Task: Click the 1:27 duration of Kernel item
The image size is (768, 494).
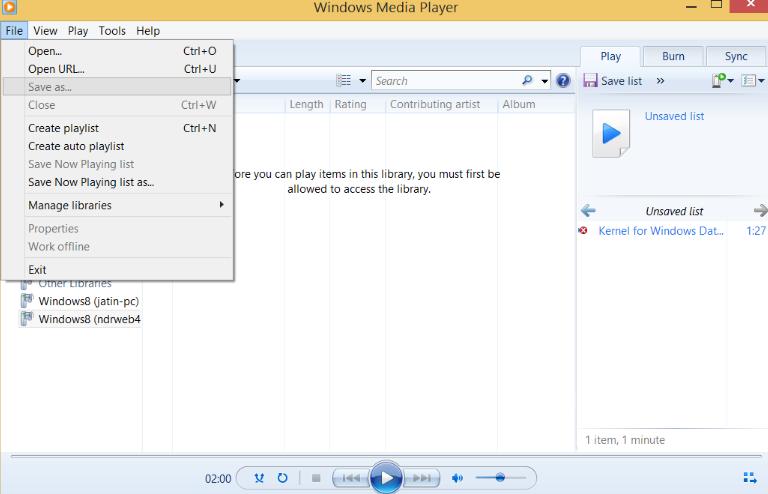Action: pyautogui.click(x=755, y=231)
